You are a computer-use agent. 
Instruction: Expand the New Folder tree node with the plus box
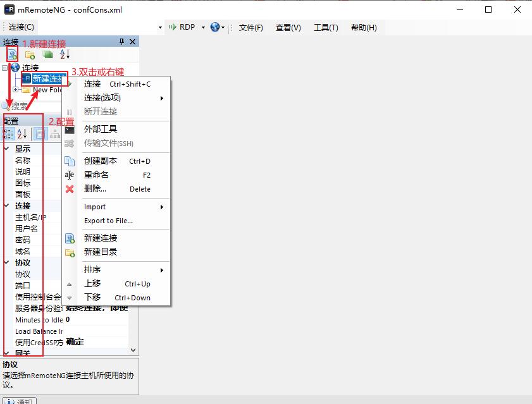coord(16,90)
